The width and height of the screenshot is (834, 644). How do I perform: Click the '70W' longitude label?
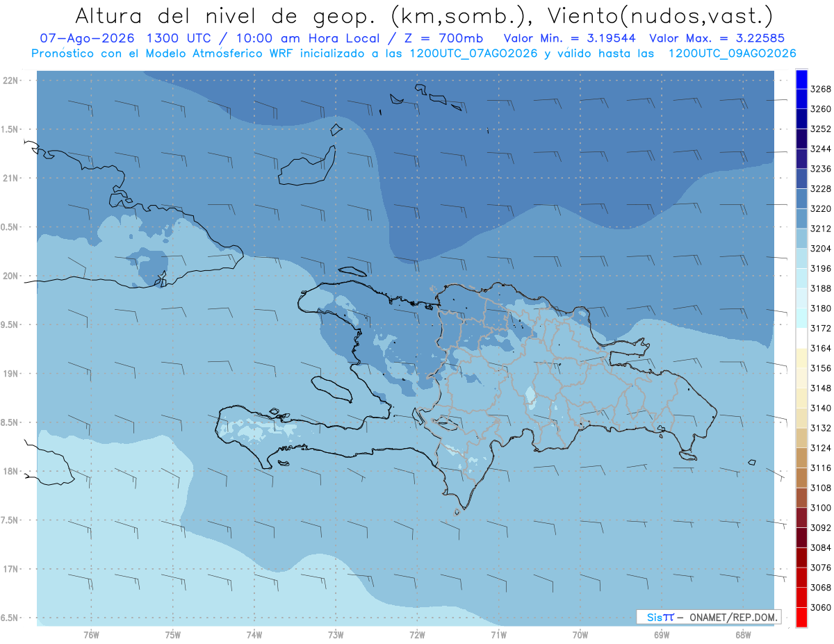point(580,634)
